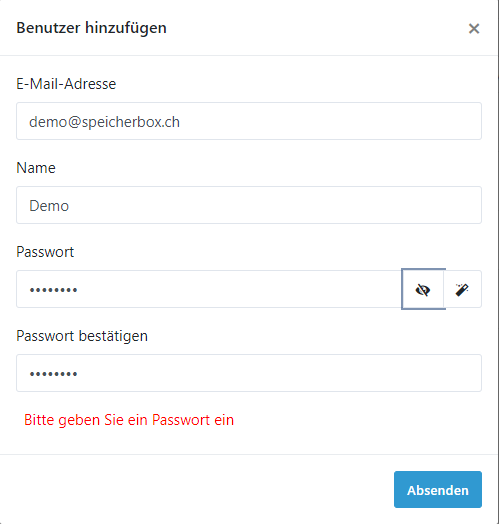499x524 pixels.
Task: Click the red 'Bitte geben Sie ein Passwort ein' message
Action: tap(129, 420)
